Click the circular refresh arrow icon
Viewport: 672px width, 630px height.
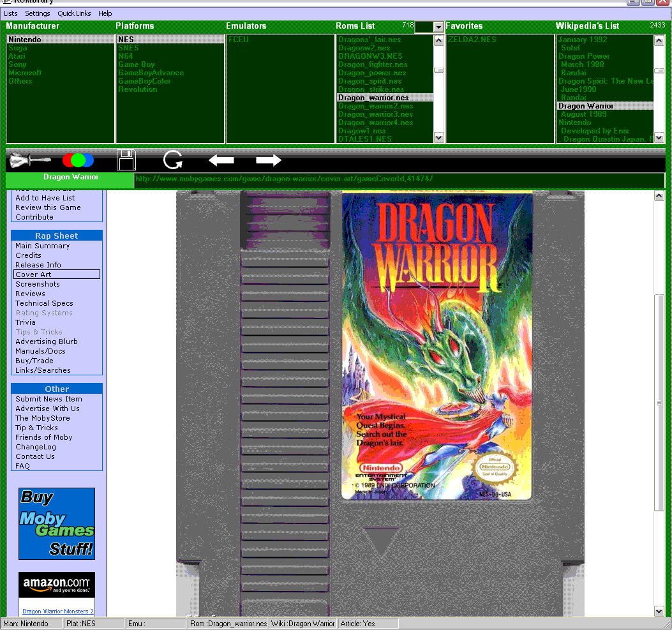point(173,160)
